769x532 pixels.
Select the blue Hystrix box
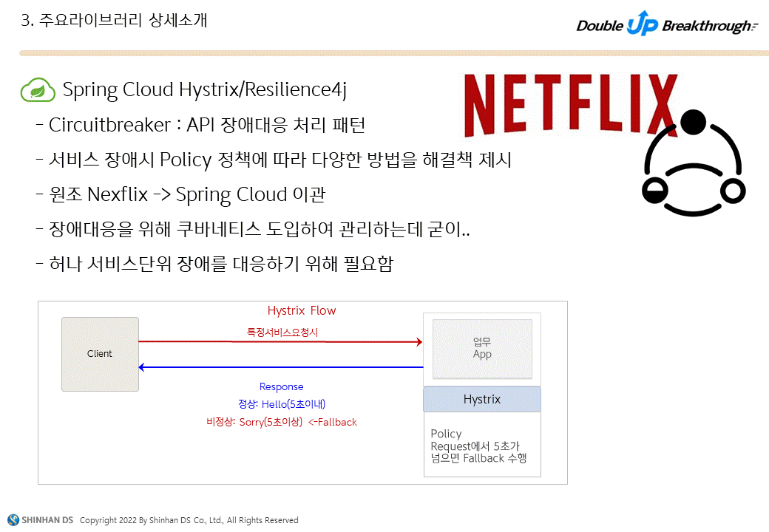[x=482, y=399]
